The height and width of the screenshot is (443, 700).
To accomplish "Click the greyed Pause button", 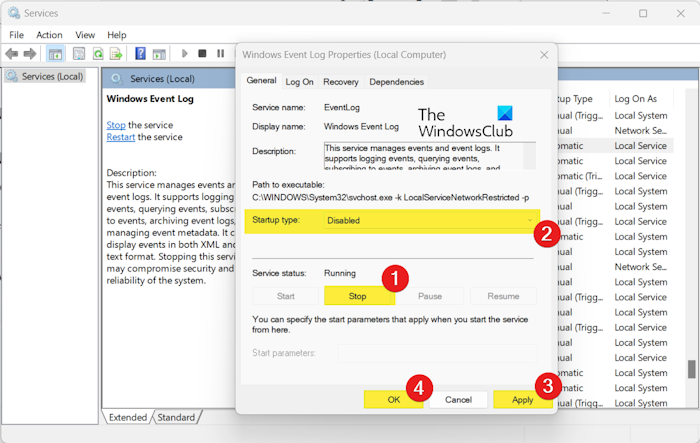I will pyautogui.click(x=430, y=296).
